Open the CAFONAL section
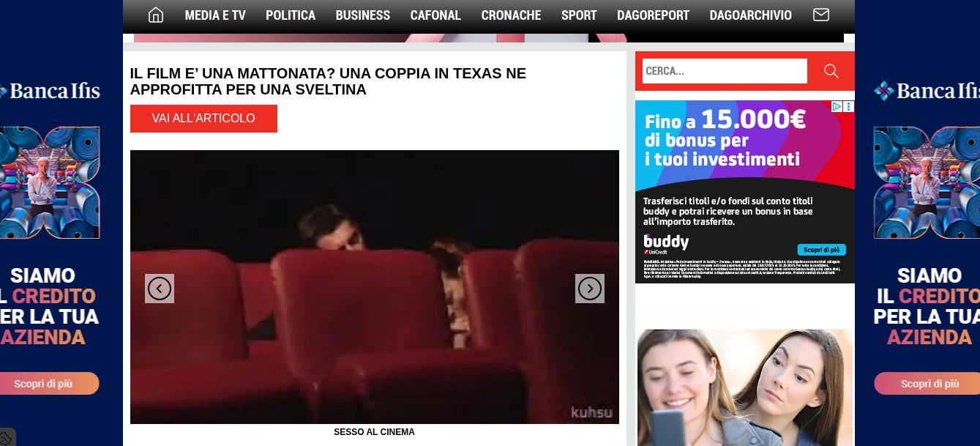The width and height of the screenshot is (980, 446). coord(435,15)
